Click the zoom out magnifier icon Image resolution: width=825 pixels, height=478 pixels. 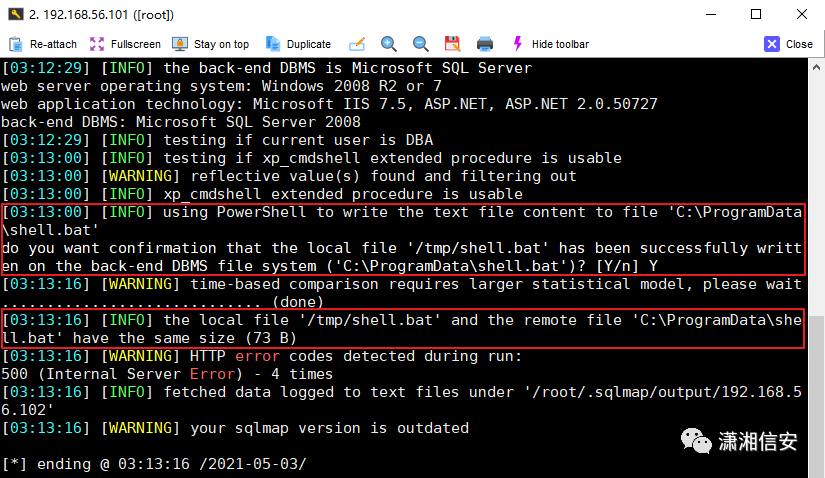pyautogui.click(x=420, y=44)
